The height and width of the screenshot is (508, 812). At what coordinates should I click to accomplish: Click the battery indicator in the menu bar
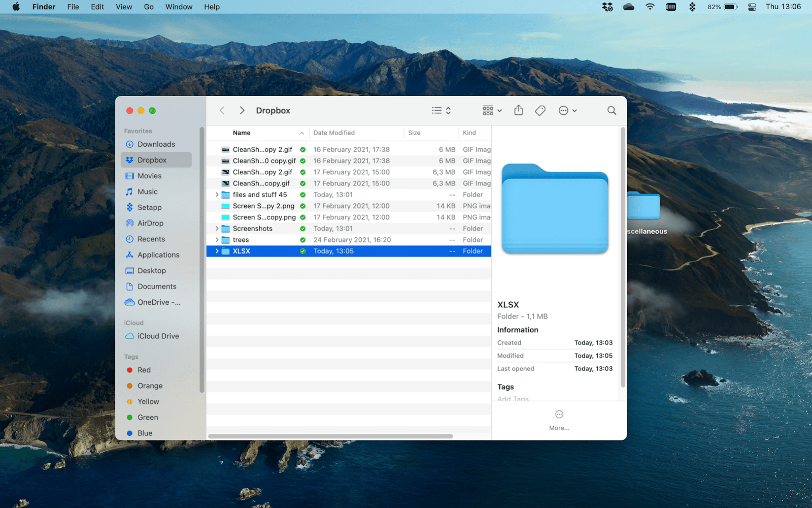pyautogui.click(x=723, y=7)
